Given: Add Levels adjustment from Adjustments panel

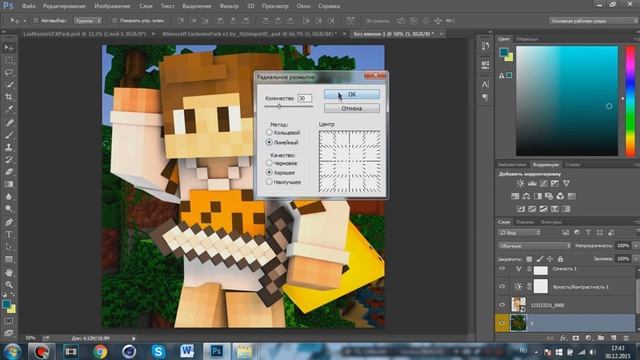Looking at the screenshot, I should (x=532, y=184).
